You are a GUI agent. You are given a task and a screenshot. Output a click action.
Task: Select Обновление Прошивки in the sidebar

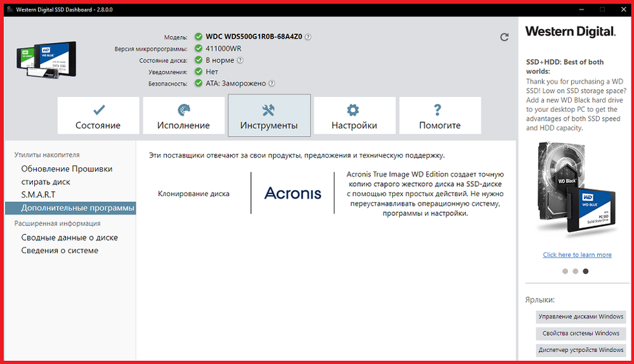[x=67, y=169]
